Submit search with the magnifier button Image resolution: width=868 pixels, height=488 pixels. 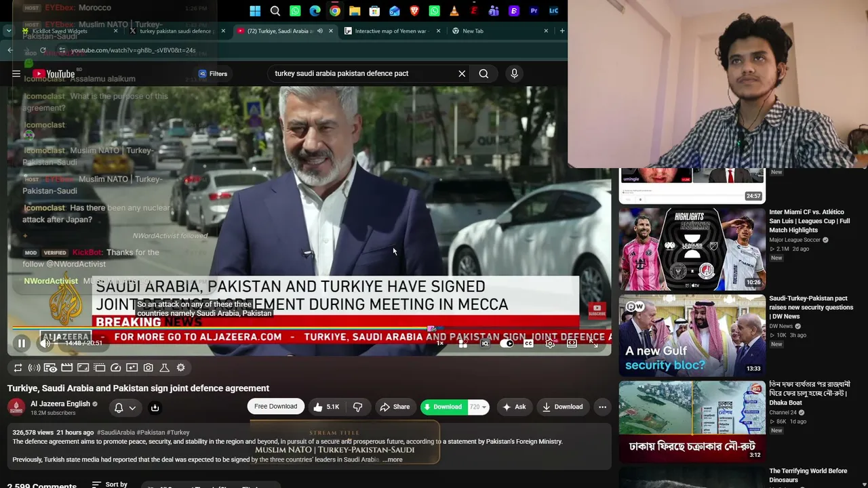(484, 73)
